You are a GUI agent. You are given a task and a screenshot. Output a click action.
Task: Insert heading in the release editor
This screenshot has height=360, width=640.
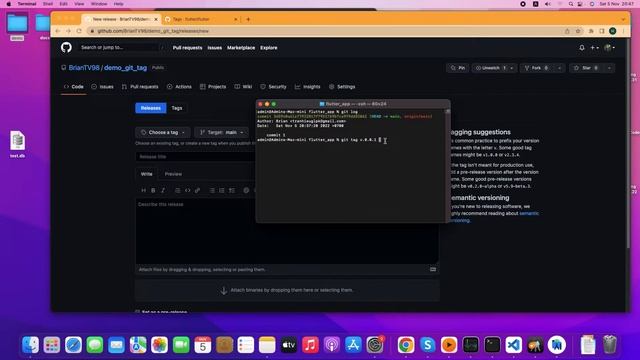(143, 190)
